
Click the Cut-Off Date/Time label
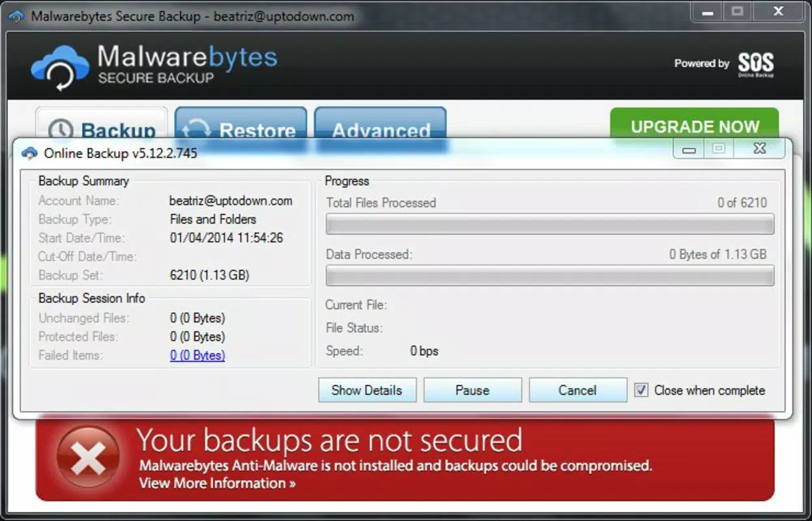pyautogui.click(x=87, y=257)
